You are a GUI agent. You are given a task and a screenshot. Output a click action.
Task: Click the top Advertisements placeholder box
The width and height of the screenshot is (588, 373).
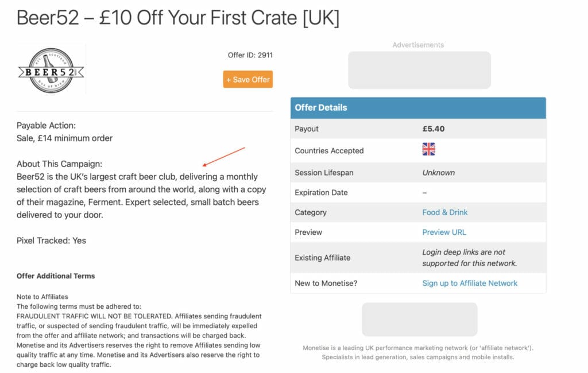tap(419, 70)
